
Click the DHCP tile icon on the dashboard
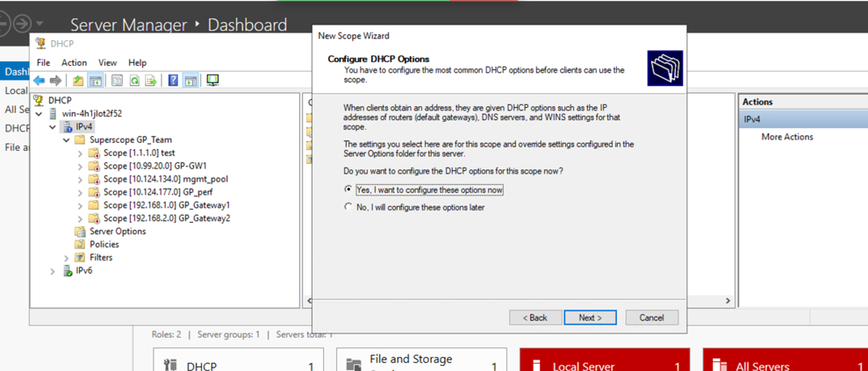click(170, 366)
